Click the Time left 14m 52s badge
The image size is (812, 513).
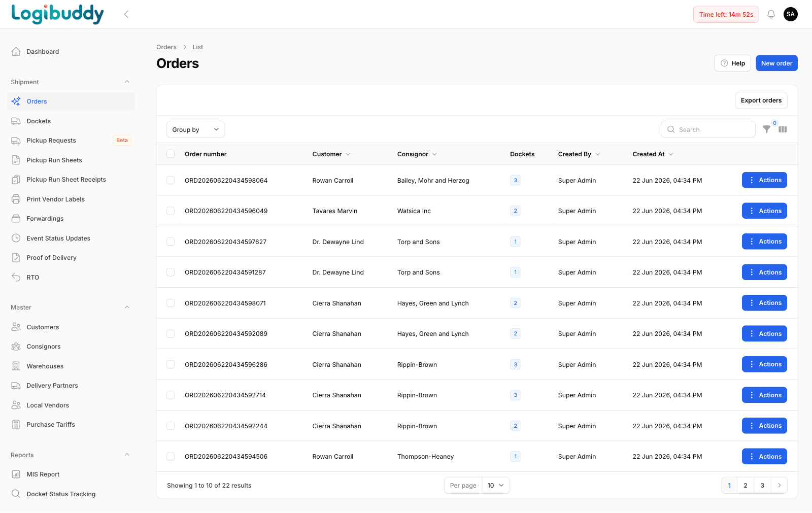(726, 14)
